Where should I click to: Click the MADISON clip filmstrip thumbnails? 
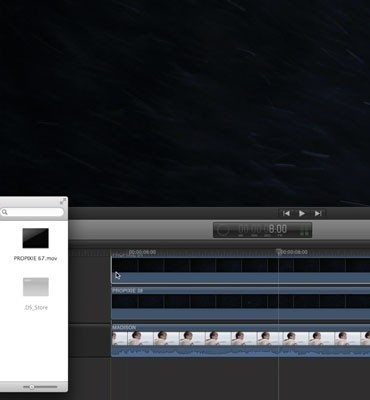[x=241, y=338]
